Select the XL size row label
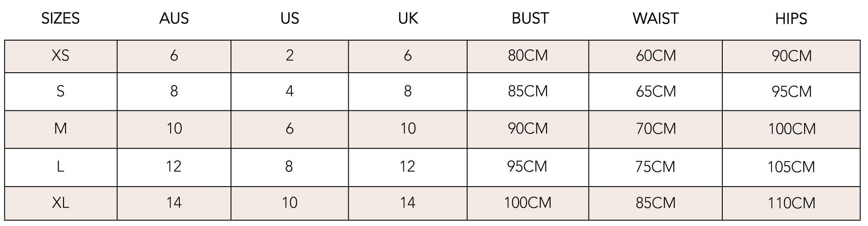Image resolution: width=868 pixels, height=226 pixels. (60, 203)
